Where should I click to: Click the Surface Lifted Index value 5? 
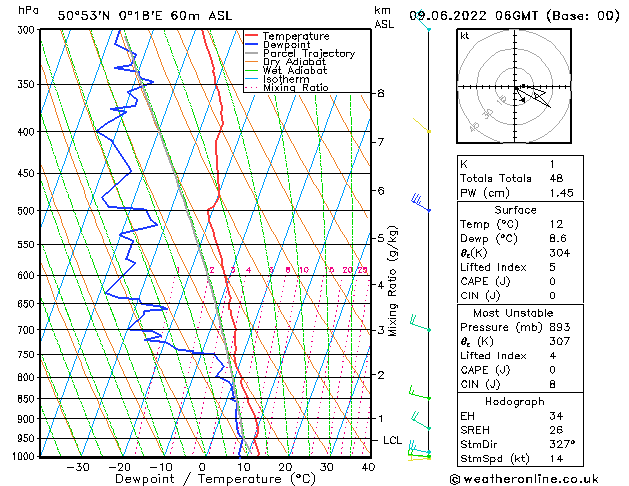(553, 267)
